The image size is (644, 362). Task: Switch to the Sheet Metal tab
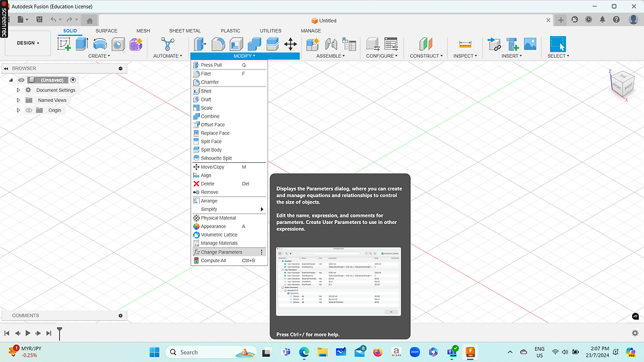pyautogui.click(x=185, y=31)
